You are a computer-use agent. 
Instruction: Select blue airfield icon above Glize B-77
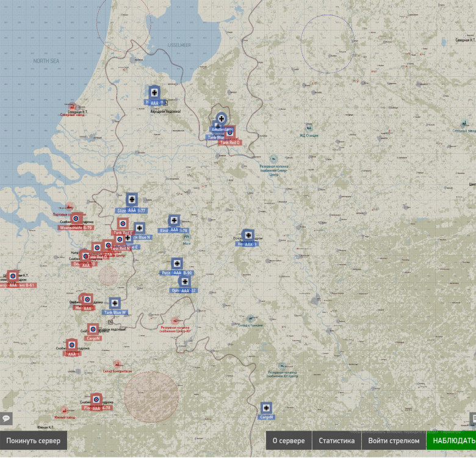pos(132,200)
